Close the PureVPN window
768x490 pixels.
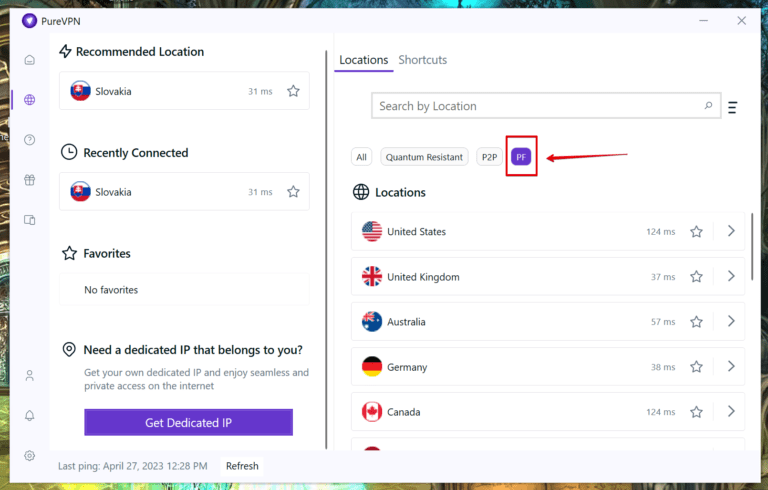[x=742, y=21]
